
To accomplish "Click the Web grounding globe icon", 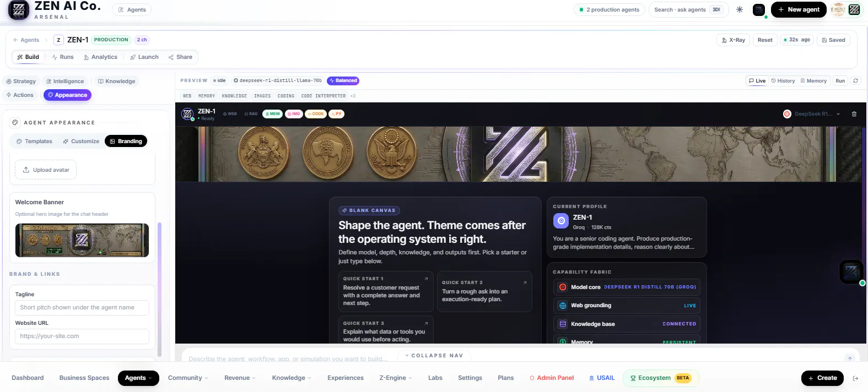I will [x=563, y=306].
